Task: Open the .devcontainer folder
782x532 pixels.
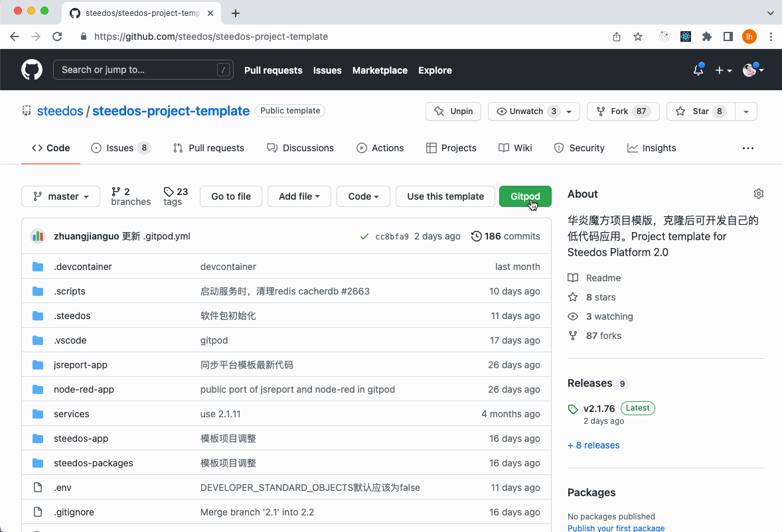Action: 83,267
